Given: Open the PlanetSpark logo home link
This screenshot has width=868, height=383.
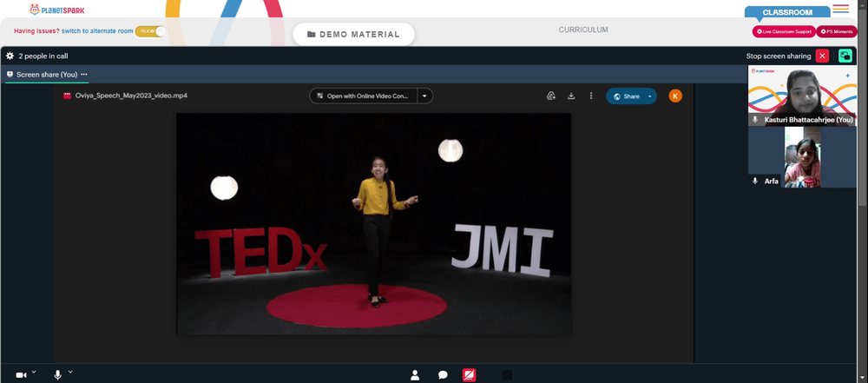Looking at the screenshot, I should tap(56, 10).
